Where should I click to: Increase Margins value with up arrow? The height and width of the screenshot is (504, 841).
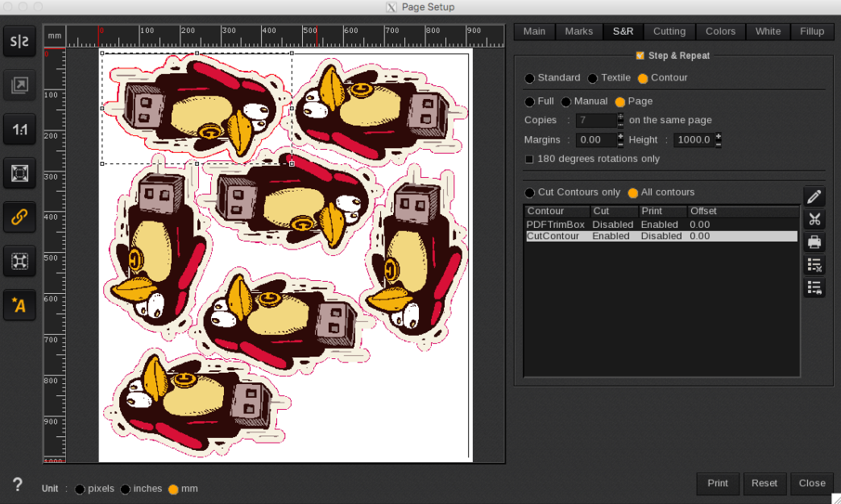pos(620,136)
